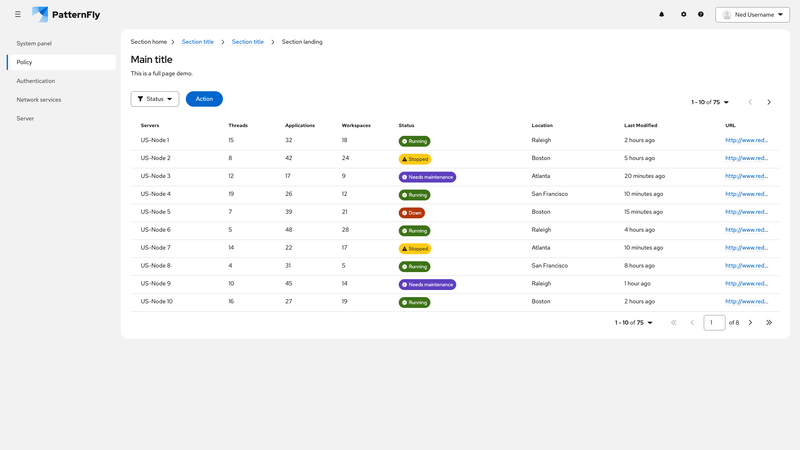Go to next page in bottom pagination

750,322
